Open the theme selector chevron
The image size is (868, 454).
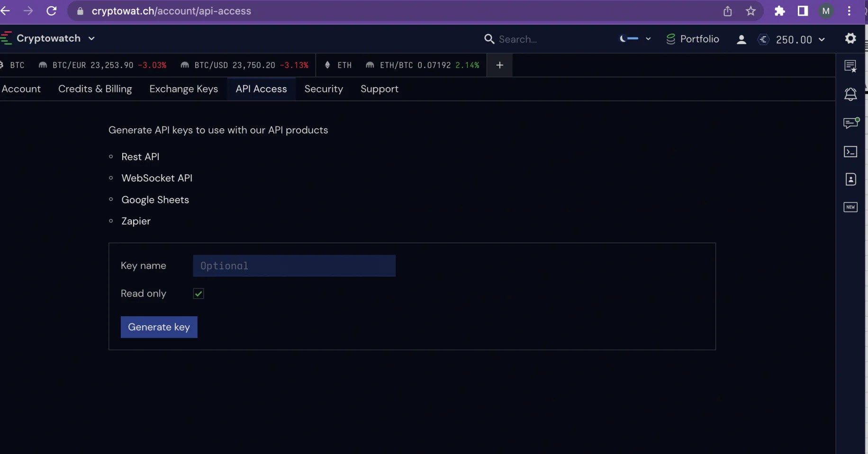click(x=648, y=39)
